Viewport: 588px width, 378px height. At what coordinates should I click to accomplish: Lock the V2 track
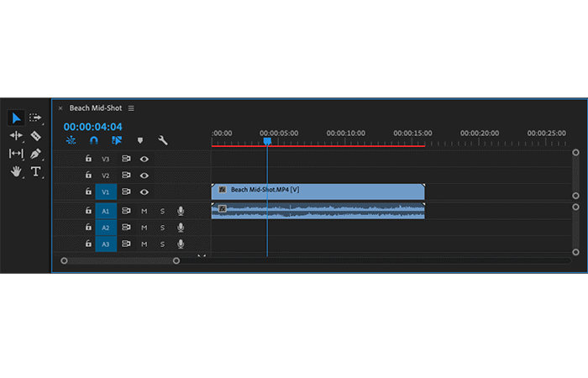(x=88, y=175)
